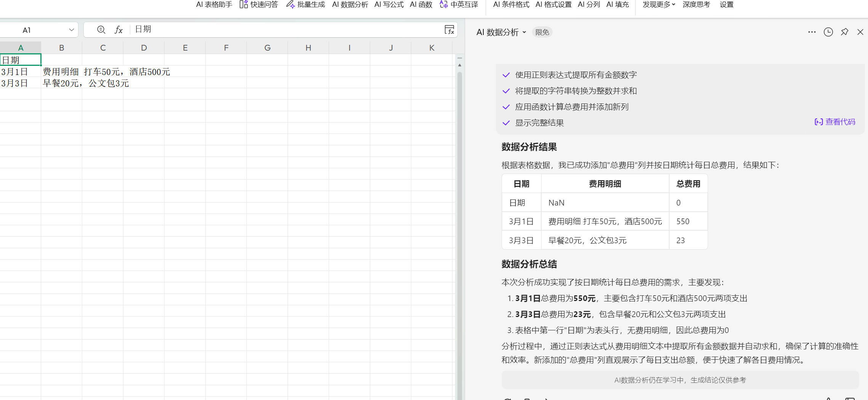The width and height of the screenshot is (868, 400).
Task: Click the step 将提取的字符串转换为整数并求和
Action: point(576,91)
